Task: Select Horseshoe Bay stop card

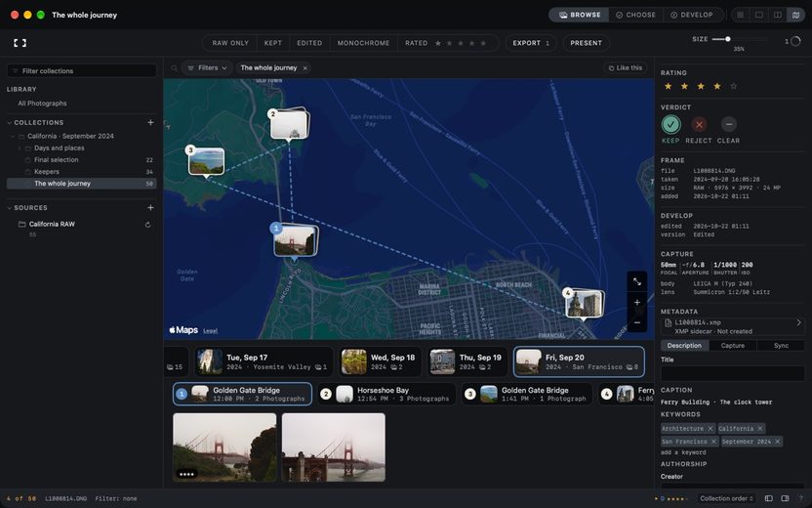Action: [386, 395]
